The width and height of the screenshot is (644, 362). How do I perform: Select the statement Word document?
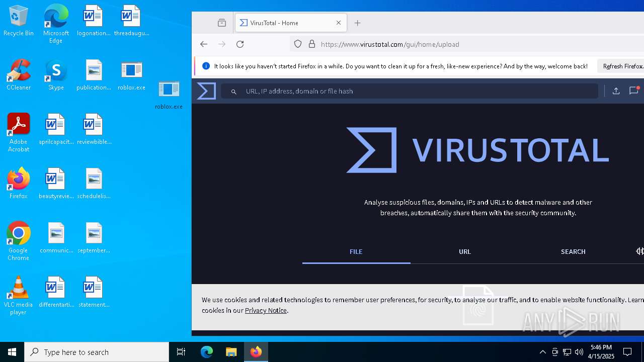point(94,293)
